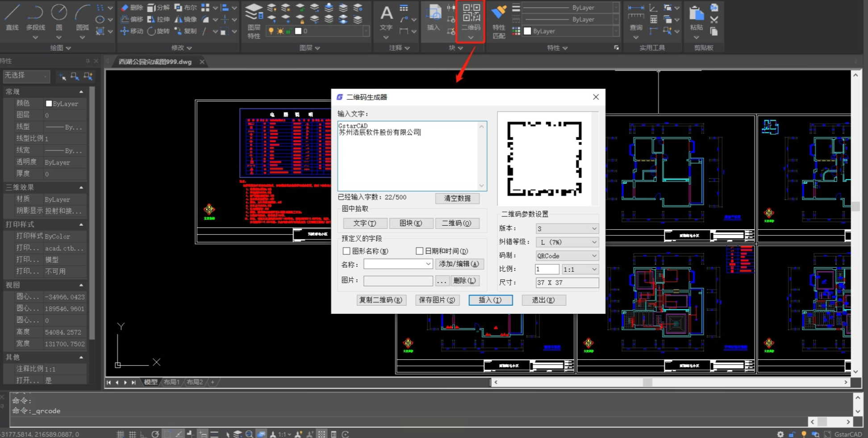This screenshot has width=868, height=438.
Task: Enable the 图形名称 checkbox
Action: (346, 251)
